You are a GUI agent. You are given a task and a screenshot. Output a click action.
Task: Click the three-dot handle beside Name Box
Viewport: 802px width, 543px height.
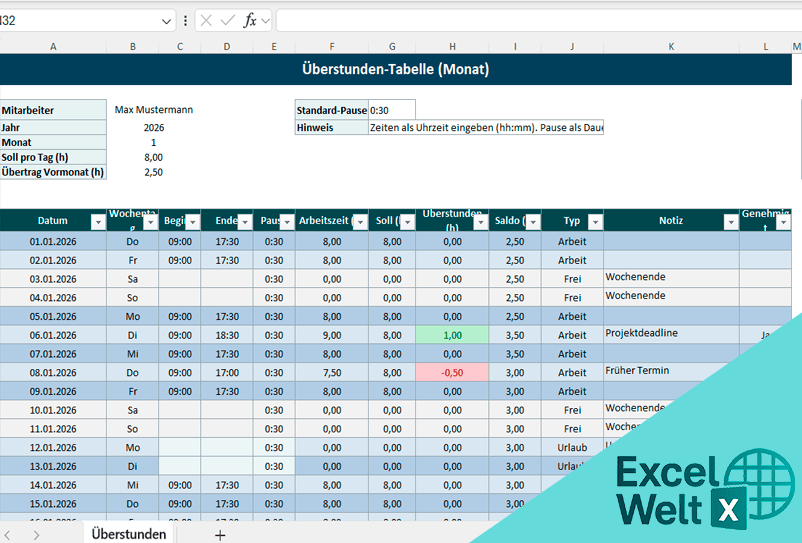(x=185, y=20)
